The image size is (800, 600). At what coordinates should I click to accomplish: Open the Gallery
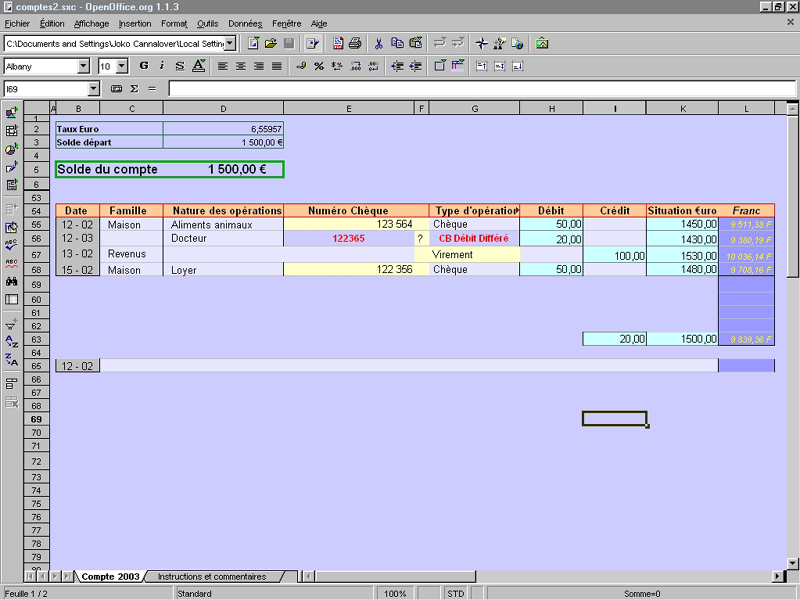click(542, 43)
